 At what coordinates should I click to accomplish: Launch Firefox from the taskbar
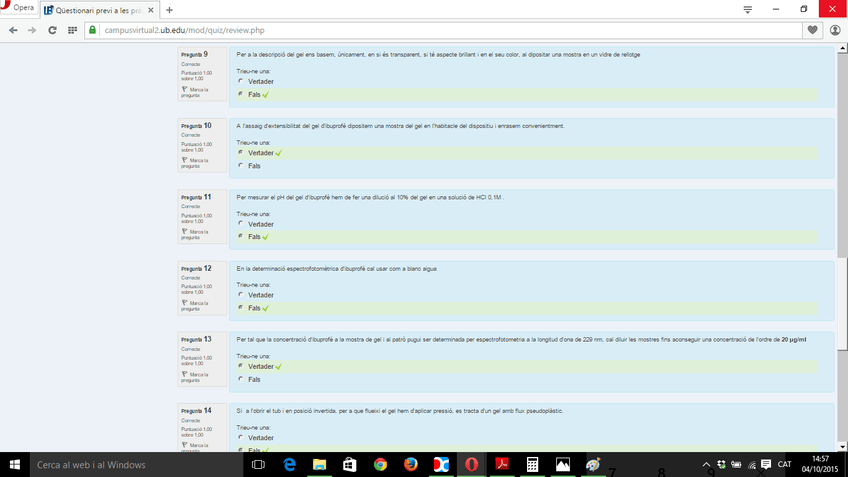point(410,465)
